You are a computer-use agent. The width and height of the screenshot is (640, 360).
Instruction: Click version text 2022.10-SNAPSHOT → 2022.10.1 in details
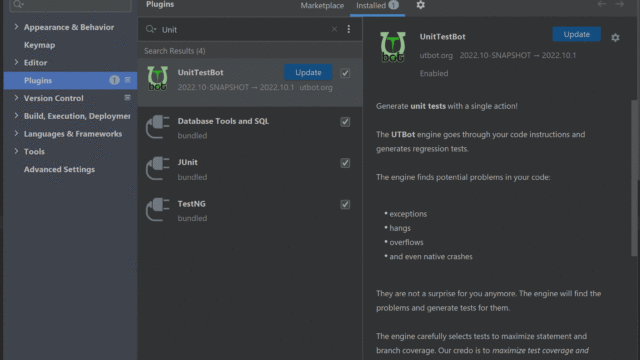pos(518,56)
